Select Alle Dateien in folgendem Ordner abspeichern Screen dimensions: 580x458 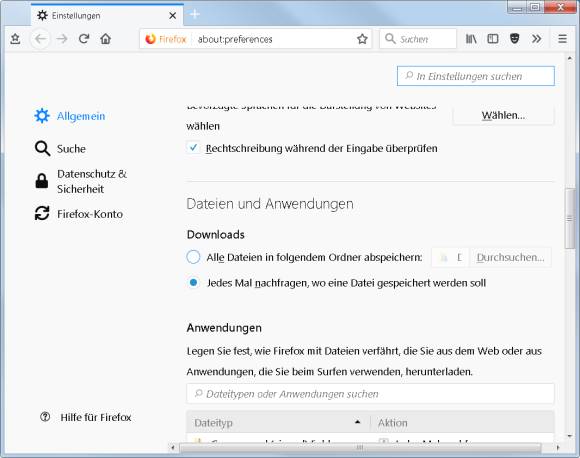click(193, 257)
